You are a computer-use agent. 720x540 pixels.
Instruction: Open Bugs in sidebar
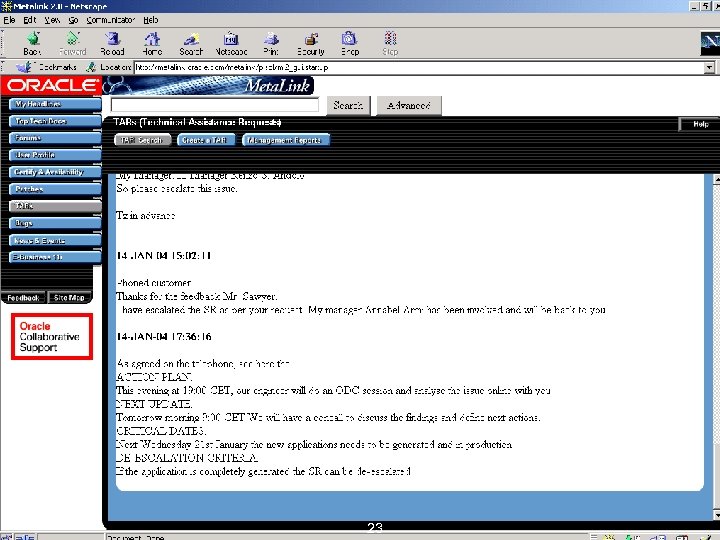(55, 224)
